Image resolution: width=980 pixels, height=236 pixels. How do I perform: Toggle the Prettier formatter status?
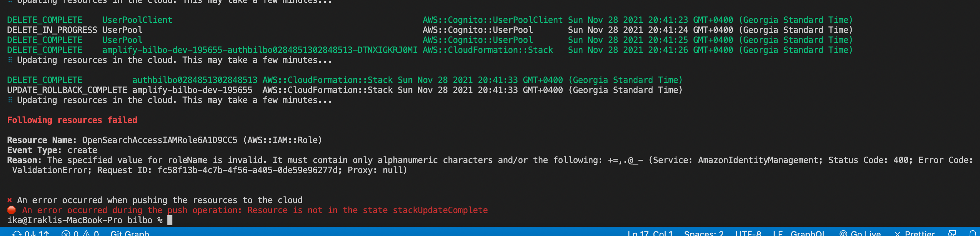point(914,233)
